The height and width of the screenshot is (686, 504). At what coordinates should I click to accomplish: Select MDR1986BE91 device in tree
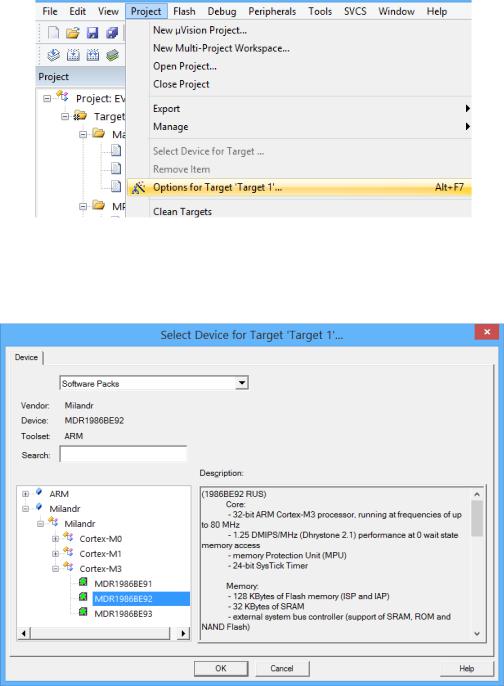point(123,584)
